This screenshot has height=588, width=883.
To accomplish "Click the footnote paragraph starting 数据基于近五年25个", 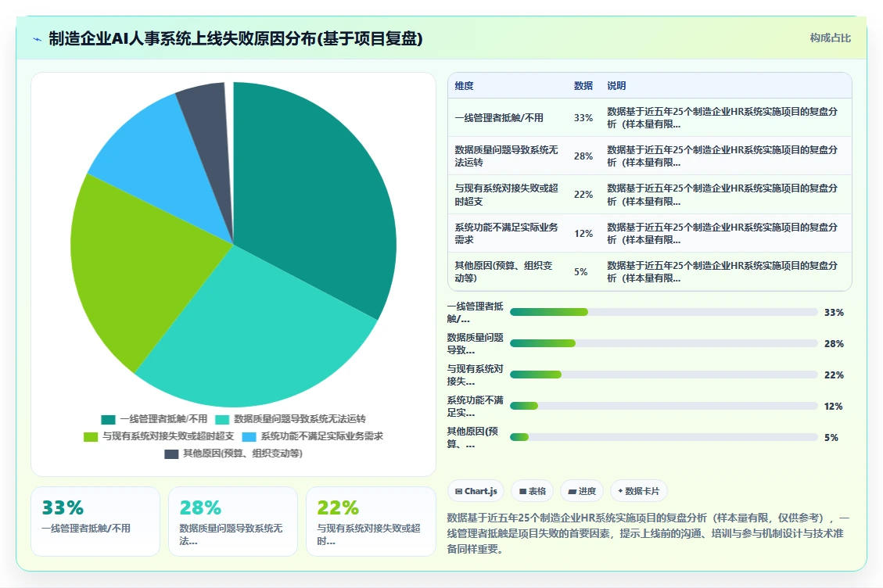I will pos(648,532).
